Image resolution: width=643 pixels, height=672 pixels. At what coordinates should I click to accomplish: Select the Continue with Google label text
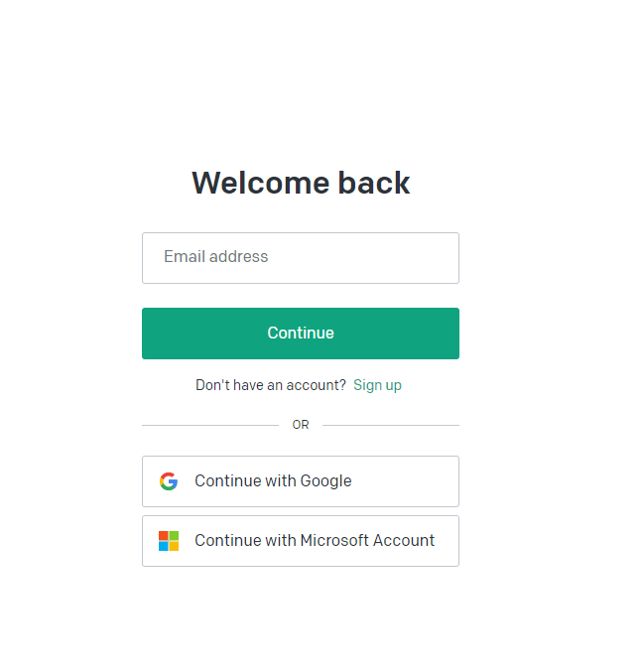(x=273, y=480)
